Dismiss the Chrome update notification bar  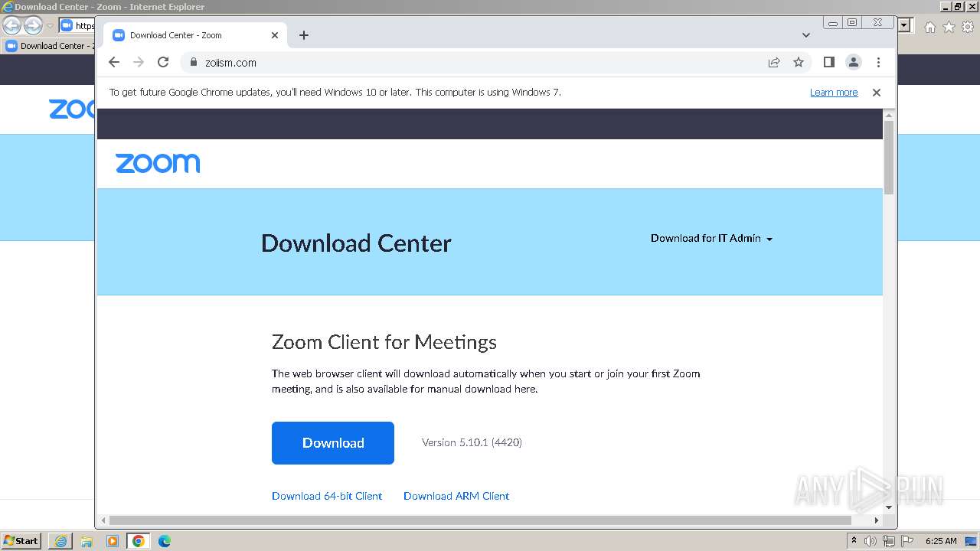tap(877, 93)
